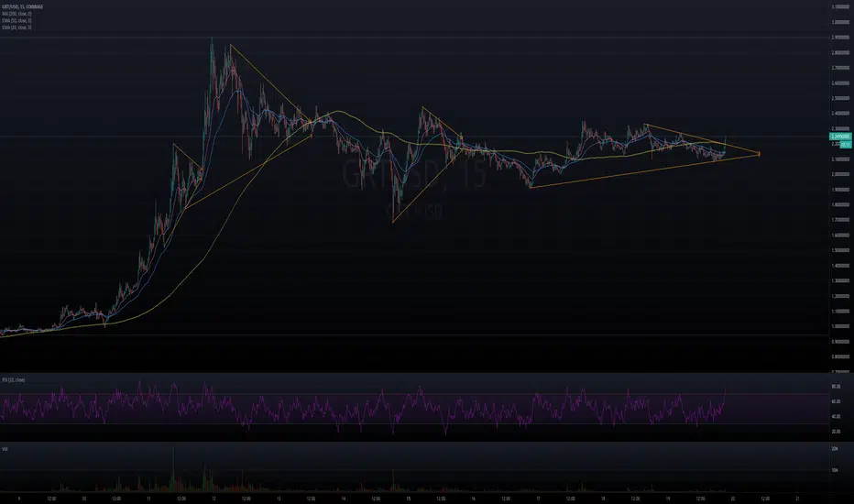Click the Vol indicator label
The height and width of the screenshot is (504, 854).
coord(5,449)
